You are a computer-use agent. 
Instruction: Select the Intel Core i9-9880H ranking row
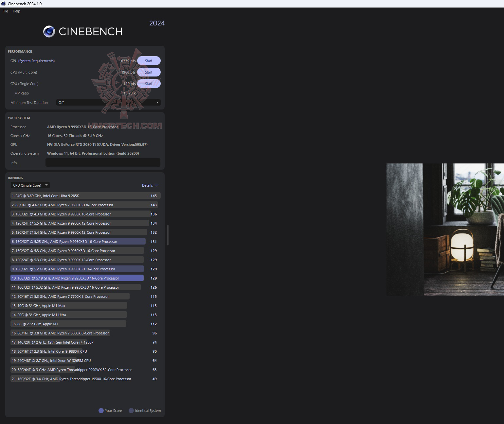(85, 351)
